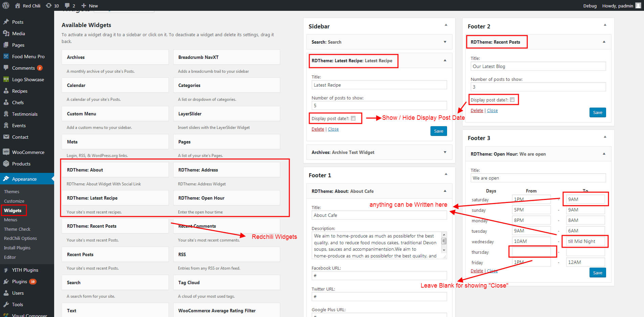This screenshot has width=644, height=317.
Task: Click the Media icon in sidebar
Action: [6, 33]
